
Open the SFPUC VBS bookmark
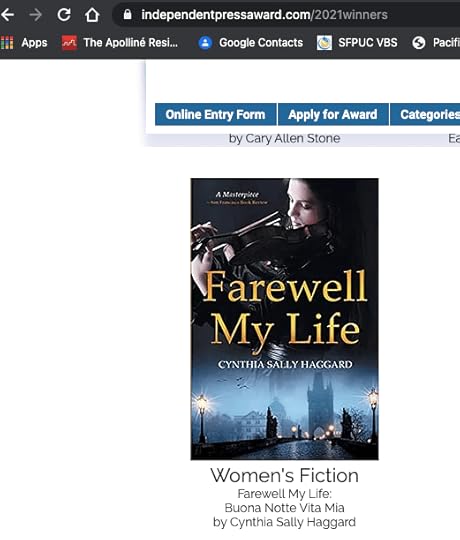(x=357, y=43)
